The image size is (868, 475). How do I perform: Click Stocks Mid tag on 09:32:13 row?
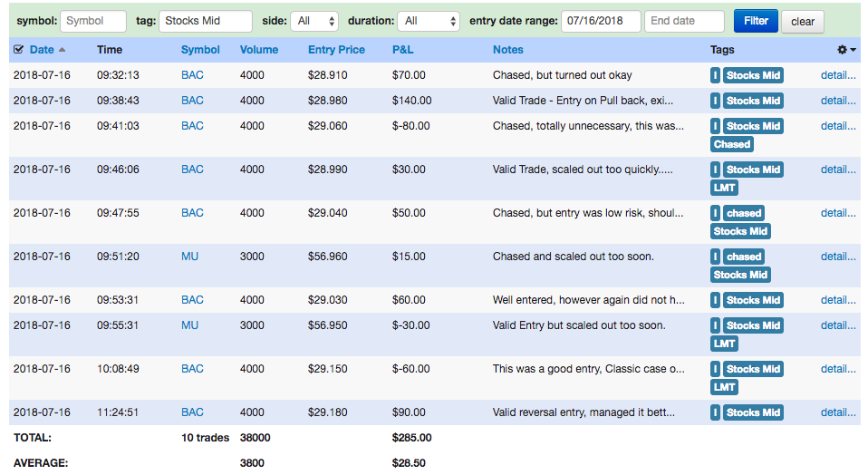pyautogui.click(x=753, y=75)
